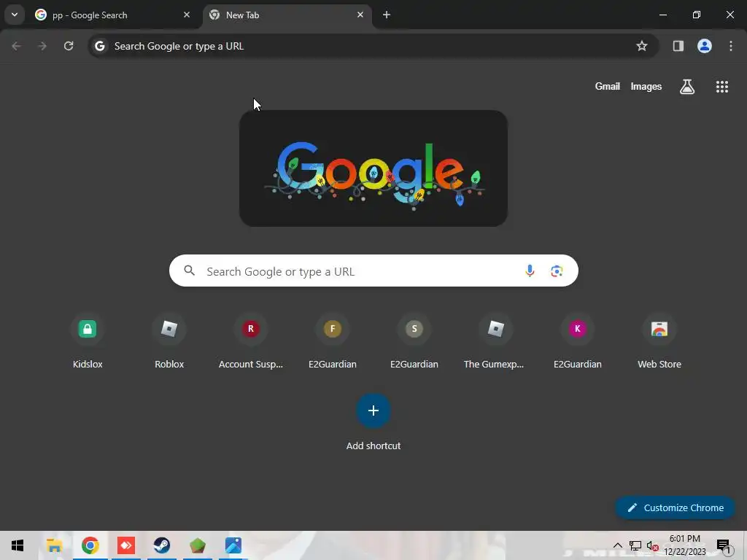Open the notification center
747x560 pixels.
(x=724, y=546)
